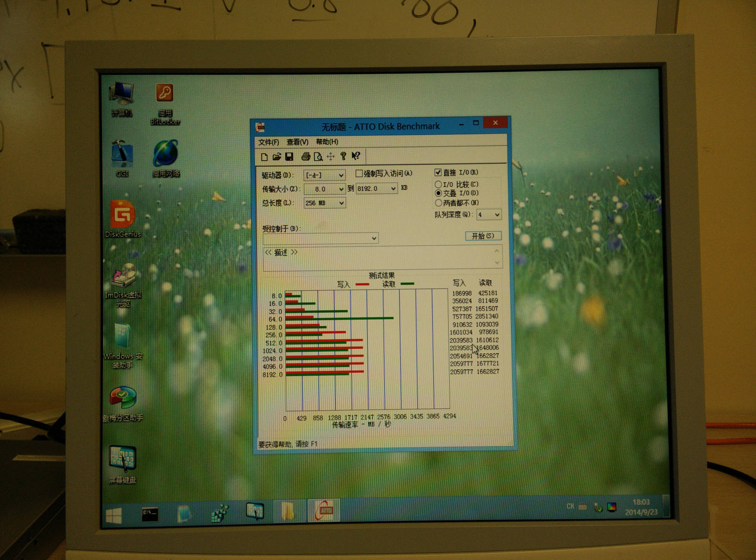Viewport: 756px width, 560px height.
Task: Expand the 传输大小 minimum size dropdown
Action: click(341, 189)
